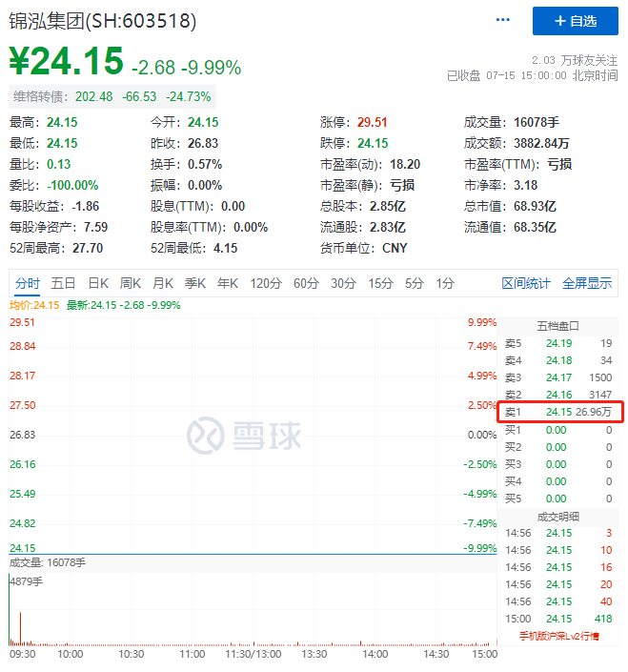Switch to the 五日 chart tab

[x=64, y=283]
